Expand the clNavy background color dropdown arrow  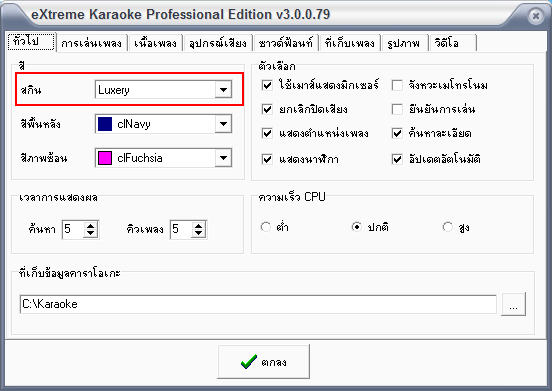(223, 124)
